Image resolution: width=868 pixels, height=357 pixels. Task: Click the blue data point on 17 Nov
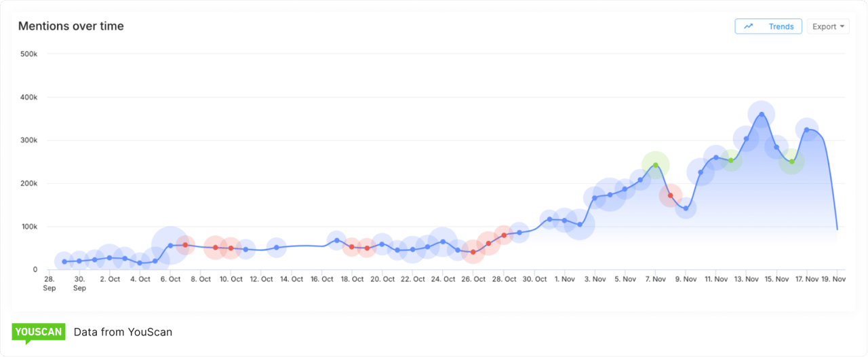pyautogui.click(x=807, y=130)
